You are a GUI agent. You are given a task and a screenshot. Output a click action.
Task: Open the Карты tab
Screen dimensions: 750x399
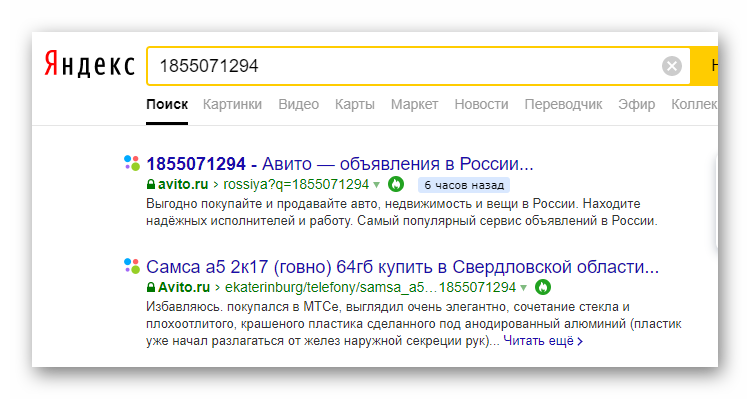354,104
